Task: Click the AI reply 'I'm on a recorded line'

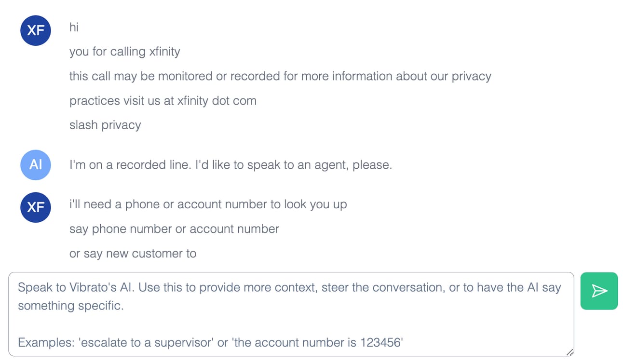Action: [230, 165]
